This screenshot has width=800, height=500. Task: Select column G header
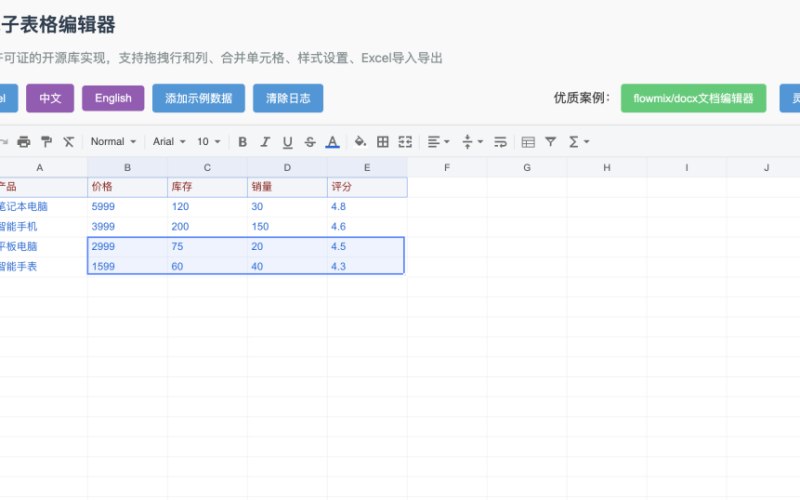point(527,167)
